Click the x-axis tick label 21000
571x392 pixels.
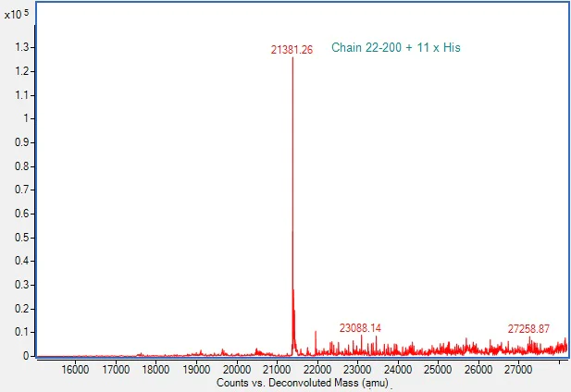pyautogui.click(x=277, y=370)
